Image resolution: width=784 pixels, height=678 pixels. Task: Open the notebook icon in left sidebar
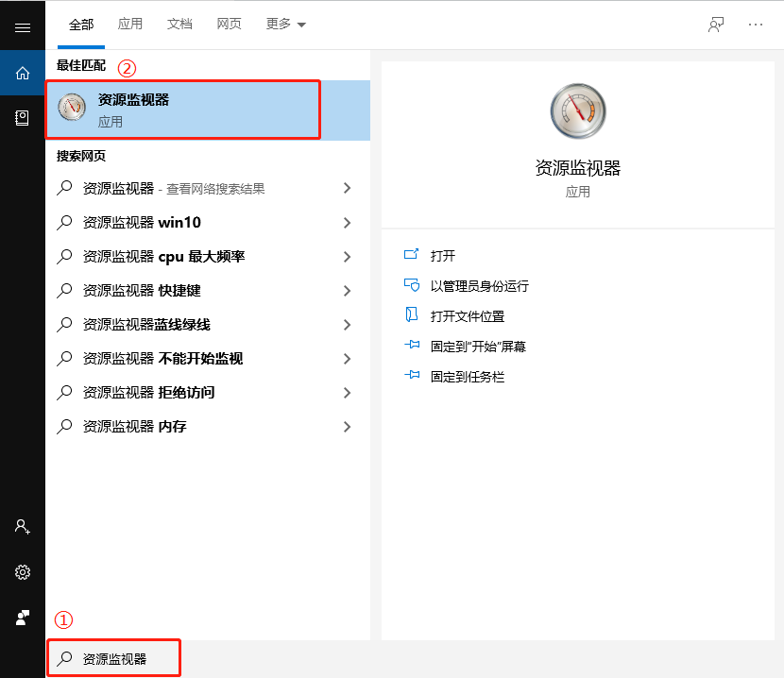click(23, 118)
